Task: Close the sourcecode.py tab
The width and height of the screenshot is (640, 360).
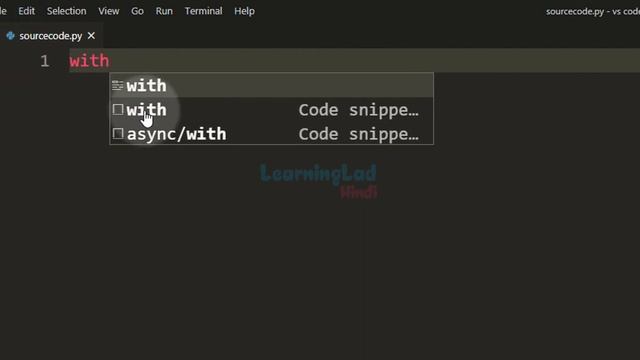Action: [91, 36]
